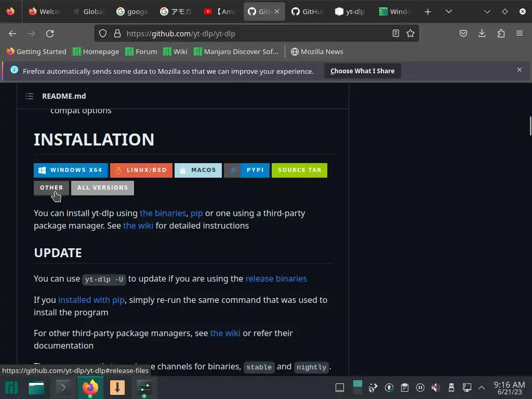Show site security padlock info

(117, 34)
